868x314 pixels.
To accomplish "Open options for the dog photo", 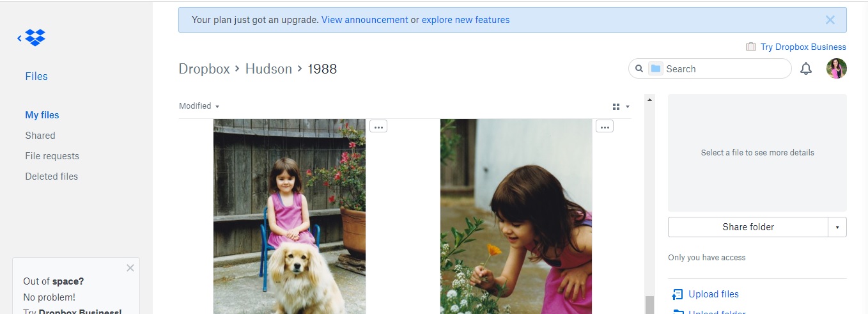I will (x=378, y=127).
